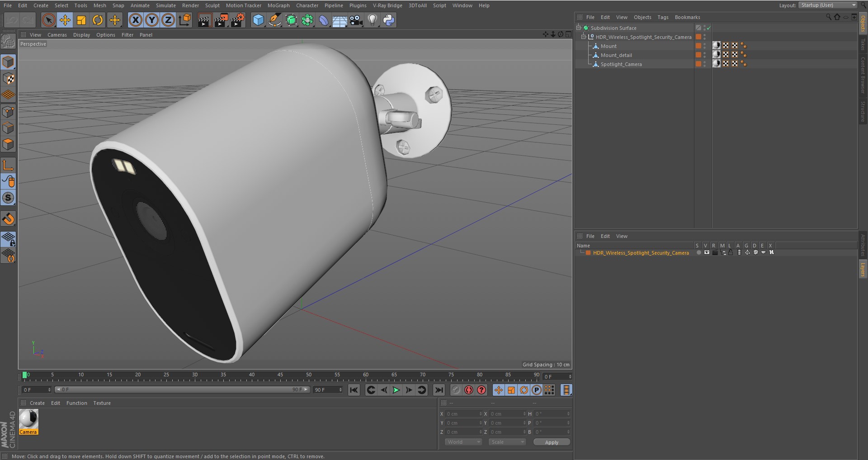Click the Python script icon
The width and height of the screenshot is (868, 460).
point(389,20)
